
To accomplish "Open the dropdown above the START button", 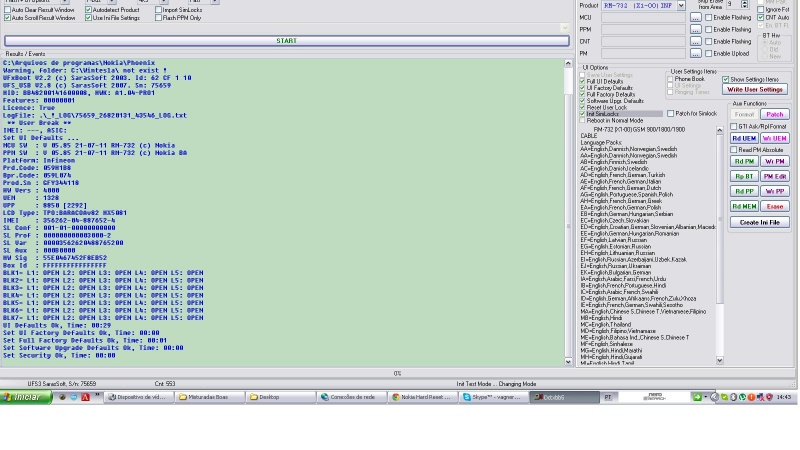I will click(x=564, y=28).
